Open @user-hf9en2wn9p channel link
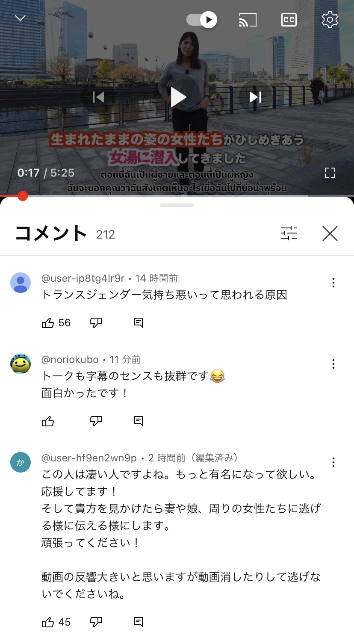The image size is (354, 644). click(x=89, y=458)
